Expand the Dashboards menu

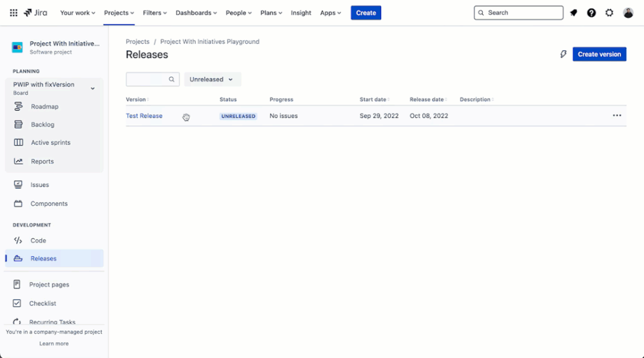[x=196, y=13]
